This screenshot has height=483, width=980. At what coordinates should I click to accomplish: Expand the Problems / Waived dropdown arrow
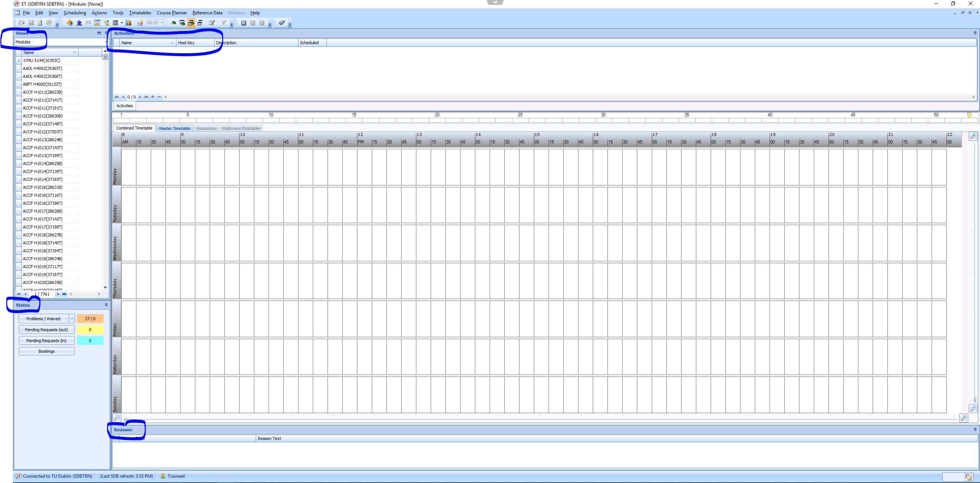coord(72,319)
